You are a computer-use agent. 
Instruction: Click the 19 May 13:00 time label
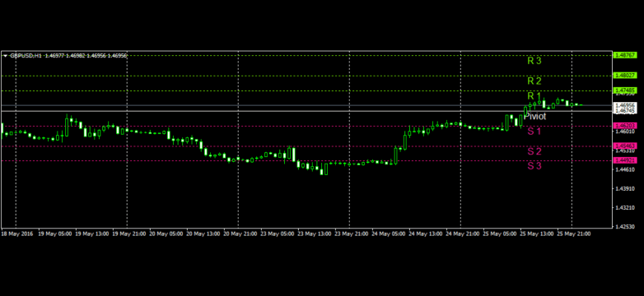(x=92, y=234)
